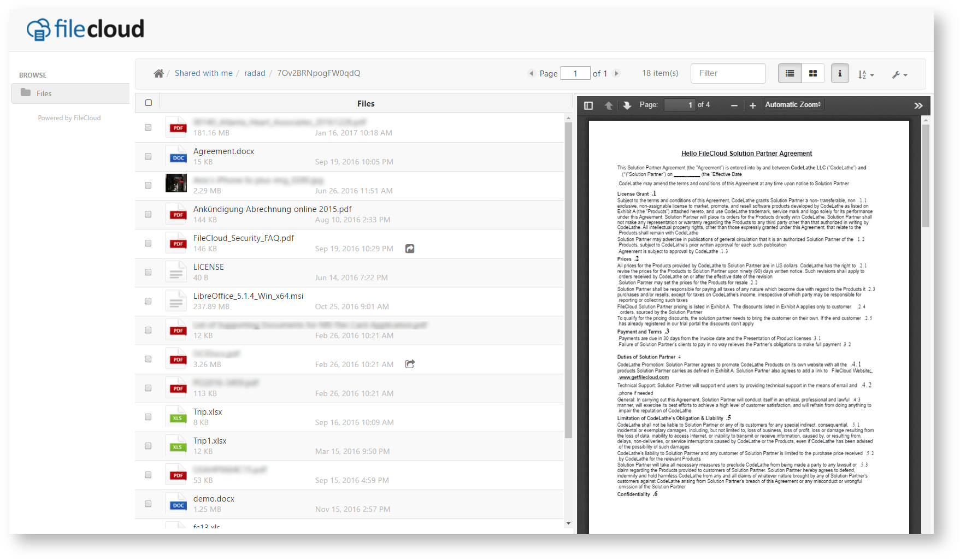The image size is (960, 560).
Task: Go to next page arrow in file list
Action: tap(617, 73)
